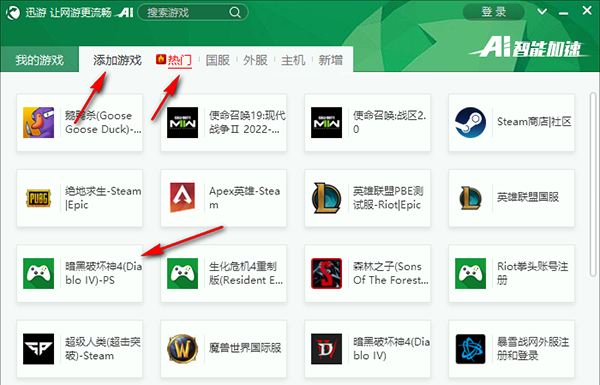
Task: Click the 登录 login button
Action: pyautogui.click(x=494, y=12)
